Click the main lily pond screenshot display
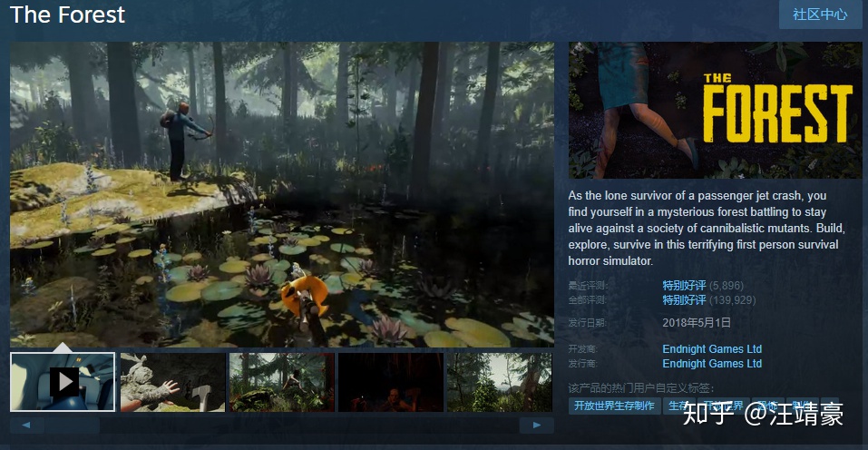The image size is (868, 450). [282, 194]
